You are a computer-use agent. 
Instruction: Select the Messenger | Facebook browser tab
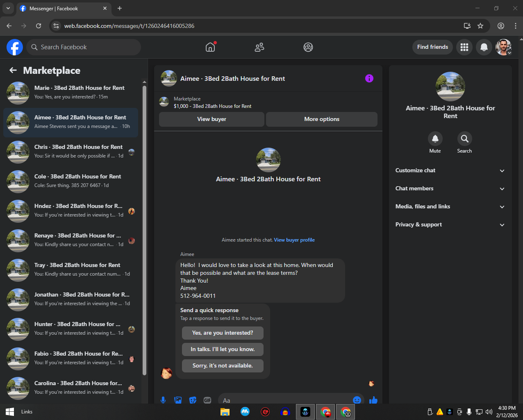(64, 9)
